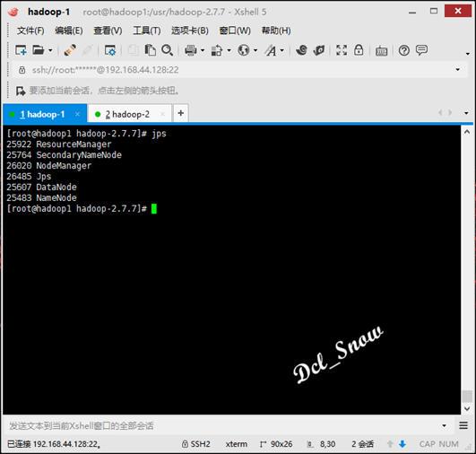Expand the toolbar overflow arrow
This screenshot has height=454, width=476.
coord(468,54)
